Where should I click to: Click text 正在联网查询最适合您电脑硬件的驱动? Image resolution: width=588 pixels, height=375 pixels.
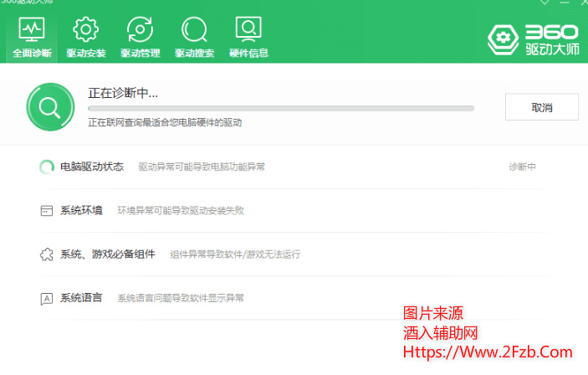[165, 122]
